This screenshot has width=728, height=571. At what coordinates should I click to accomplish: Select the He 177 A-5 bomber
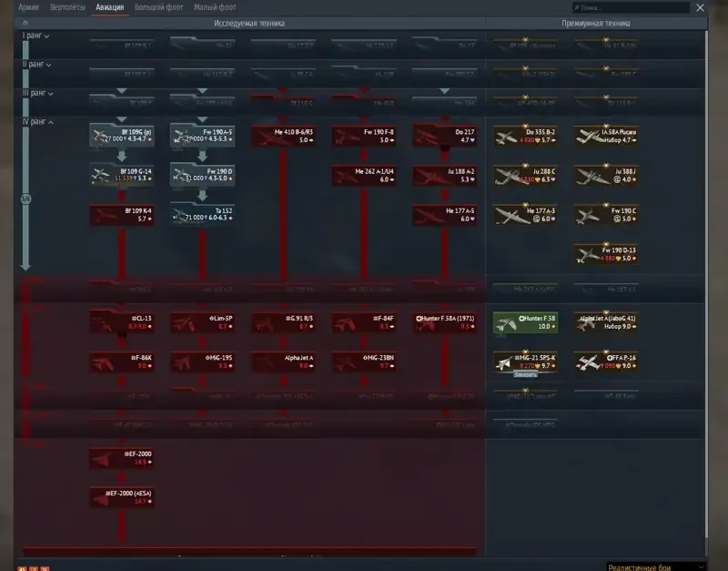click(445, 215)
